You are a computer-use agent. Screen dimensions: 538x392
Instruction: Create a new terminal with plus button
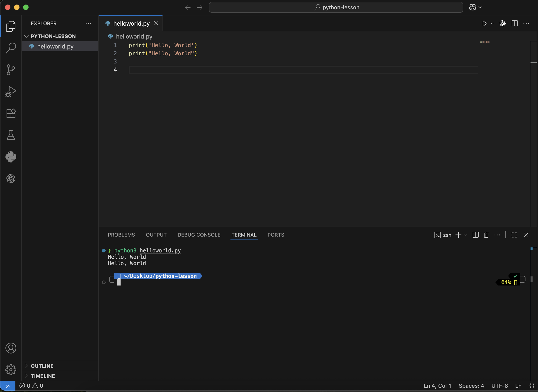458,235
